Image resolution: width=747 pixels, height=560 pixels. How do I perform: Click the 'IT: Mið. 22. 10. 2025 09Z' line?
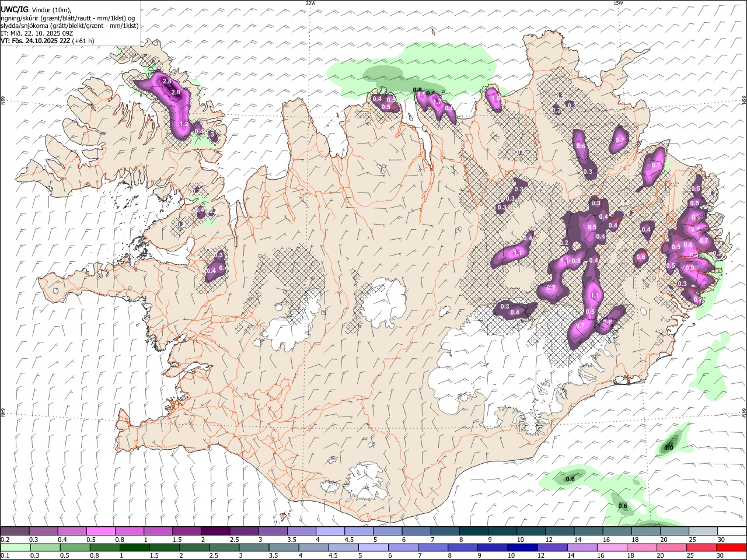pos(37,33)
